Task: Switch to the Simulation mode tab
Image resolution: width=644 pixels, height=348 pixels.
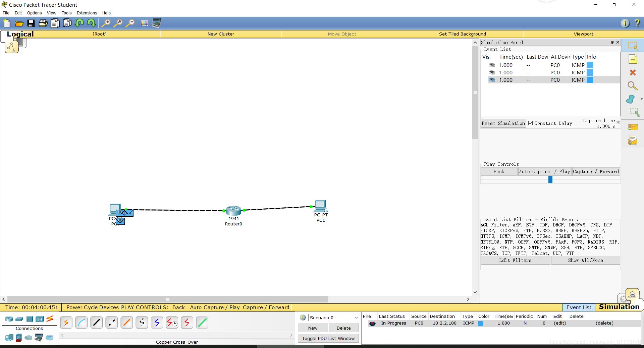Action: coord(619,307)
